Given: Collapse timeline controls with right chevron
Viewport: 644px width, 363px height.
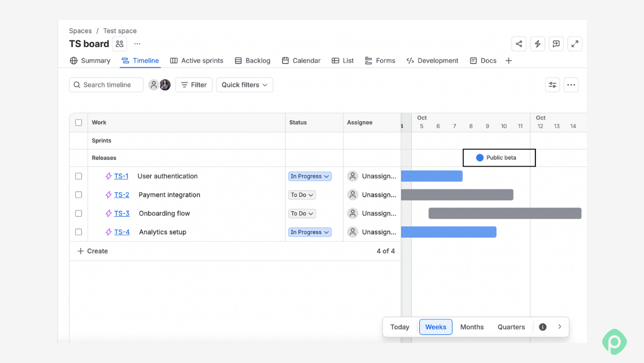Looking at the screenshot, I should [559, 327].
